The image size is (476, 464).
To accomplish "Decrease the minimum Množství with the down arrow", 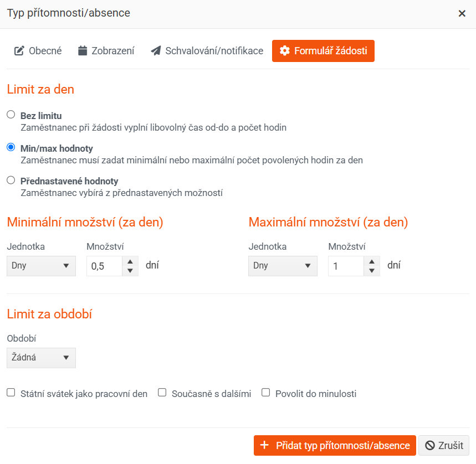I will (x=130, y=271).
